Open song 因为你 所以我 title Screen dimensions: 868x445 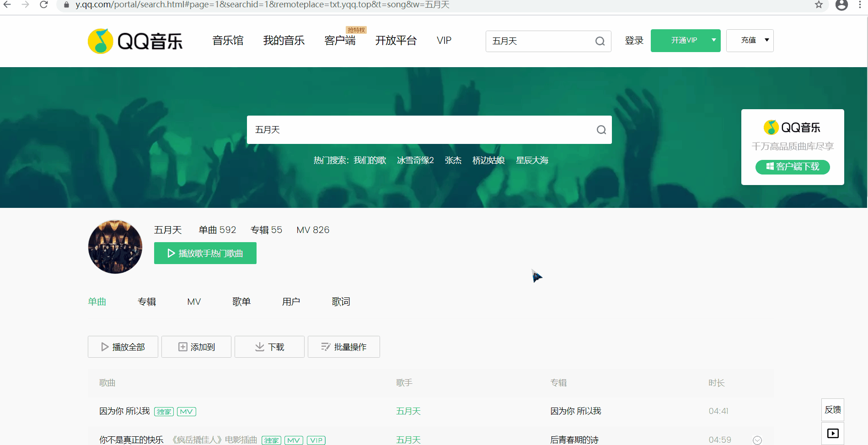click(124, 411)
